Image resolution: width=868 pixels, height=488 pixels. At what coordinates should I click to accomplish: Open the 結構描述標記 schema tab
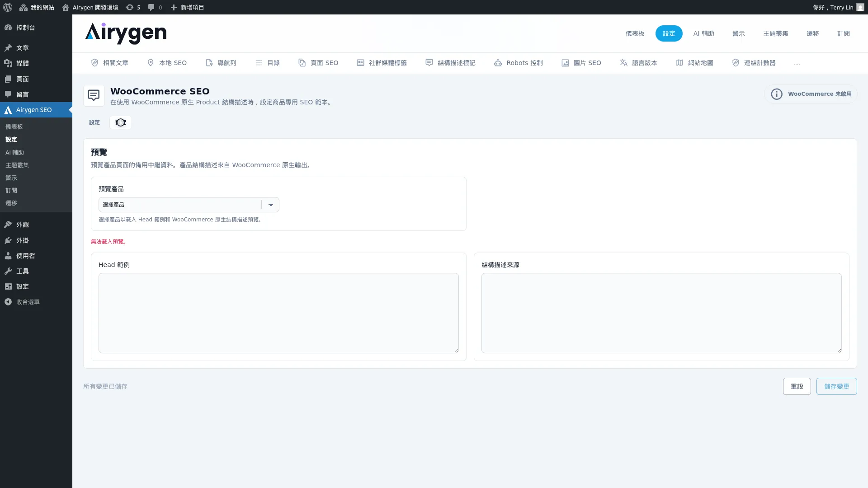point(451,63)
